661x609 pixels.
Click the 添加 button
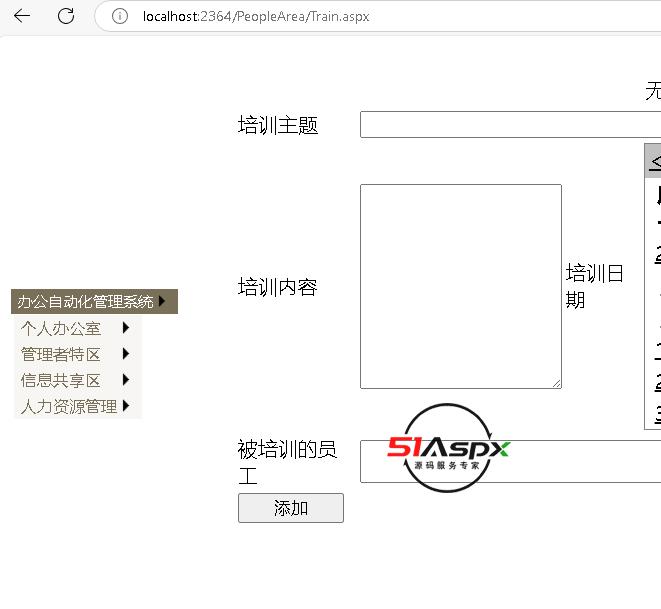(x=291, y=508)
